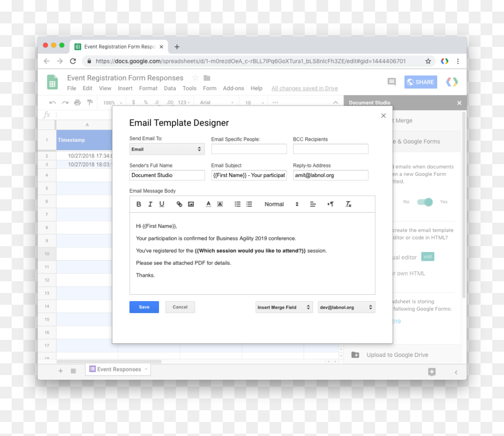Open the Arial font dropdown
This screenshot has width=504, height=436.
click(x=217, y=103)
